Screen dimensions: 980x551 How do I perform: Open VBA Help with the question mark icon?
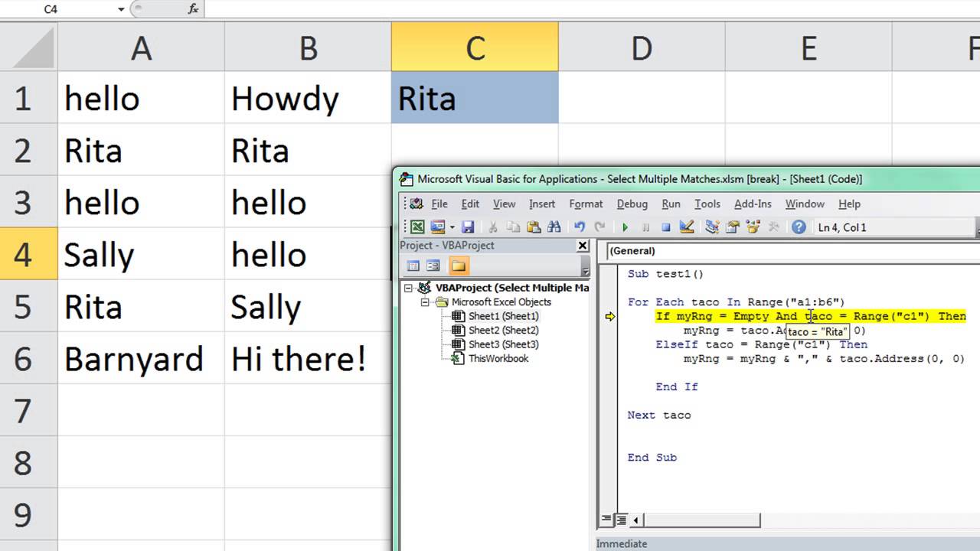[x=799, y=227]
